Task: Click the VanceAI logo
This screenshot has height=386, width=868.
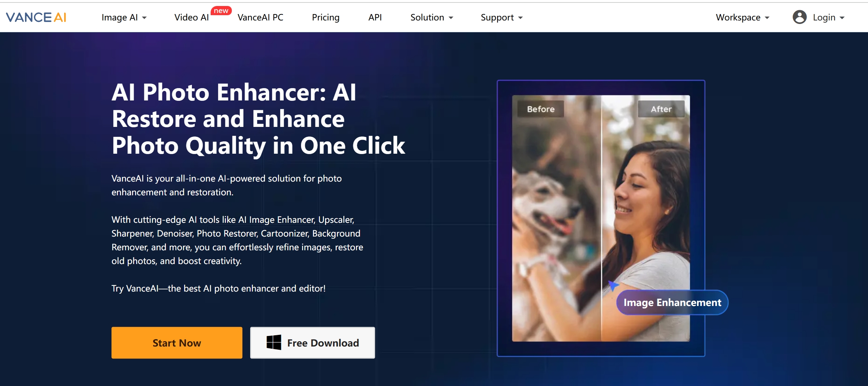Action: pos(36,17)
